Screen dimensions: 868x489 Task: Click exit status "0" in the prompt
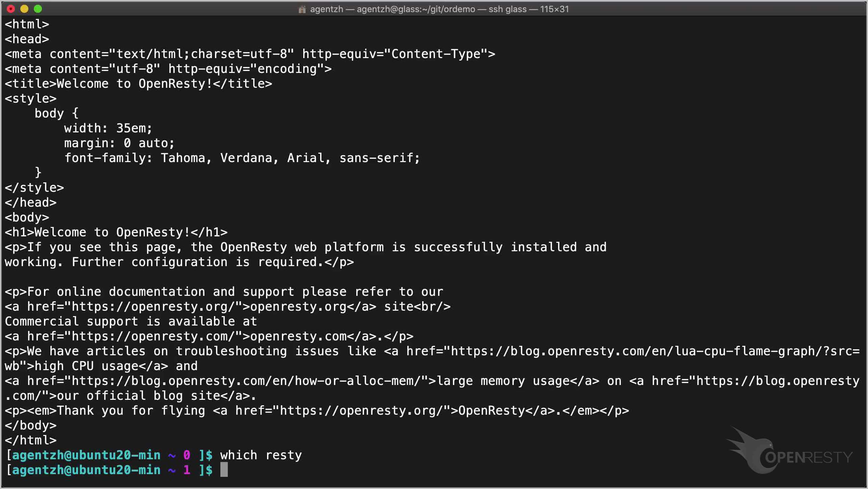click(x=187, y=455)
